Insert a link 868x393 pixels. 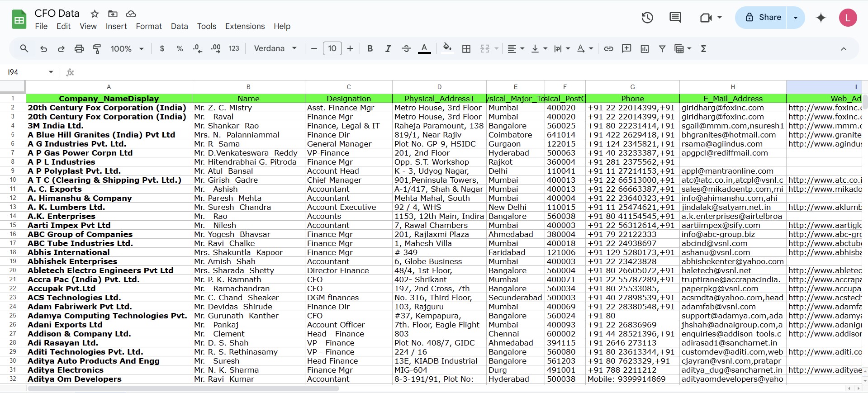point(609,48)
